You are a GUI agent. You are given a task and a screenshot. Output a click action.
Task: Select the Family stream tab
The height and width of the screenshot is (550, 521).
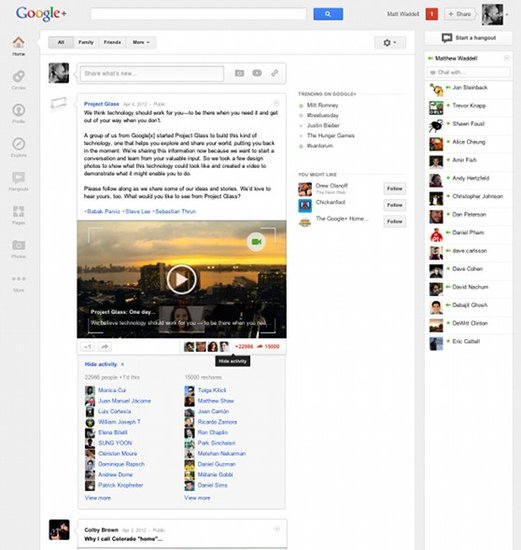86,42
